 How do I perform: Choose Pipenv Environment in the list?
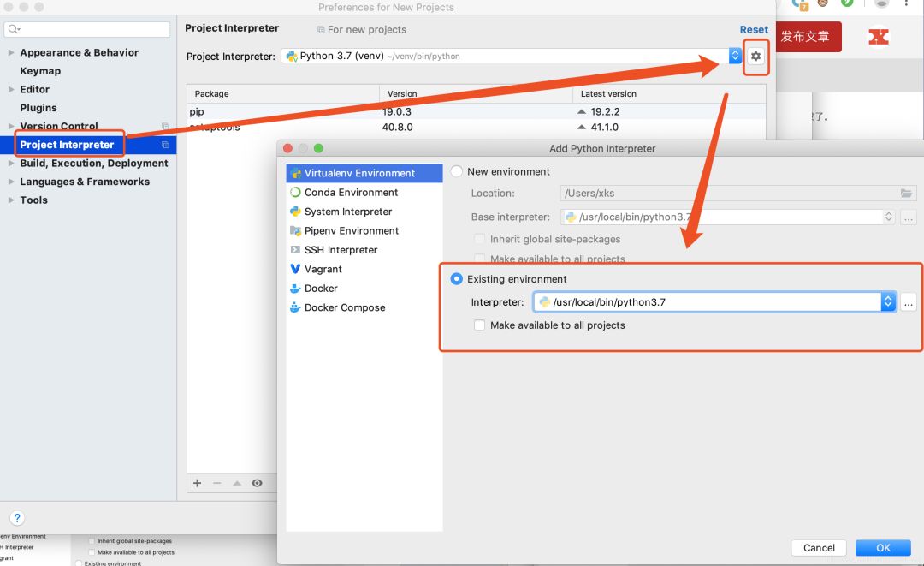click(364, 230)
